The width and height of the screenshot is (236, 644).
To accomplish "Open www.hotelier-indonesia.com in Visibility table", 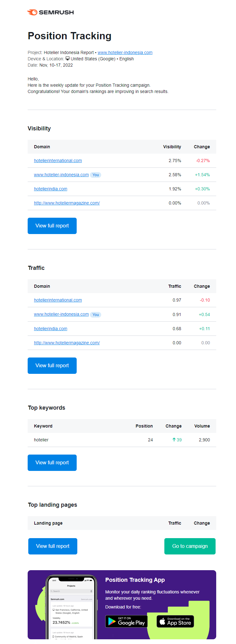I will point(61,175).
